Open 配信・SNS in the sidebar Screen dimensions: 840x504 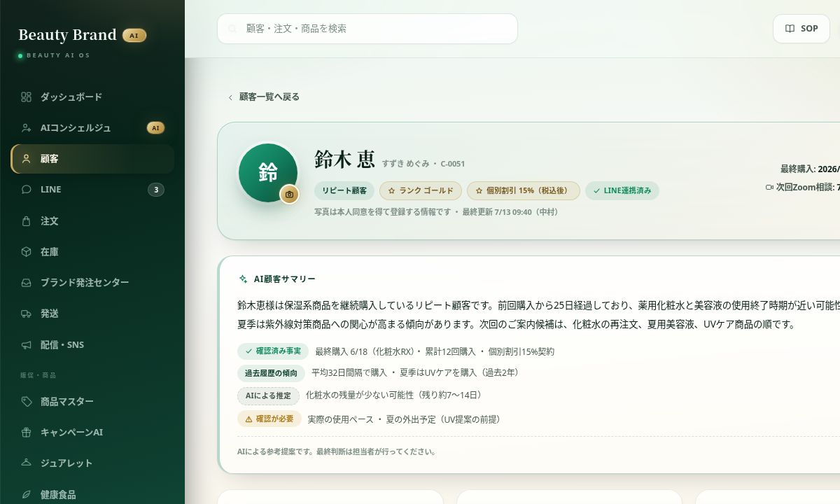click(x=92, y=345)
